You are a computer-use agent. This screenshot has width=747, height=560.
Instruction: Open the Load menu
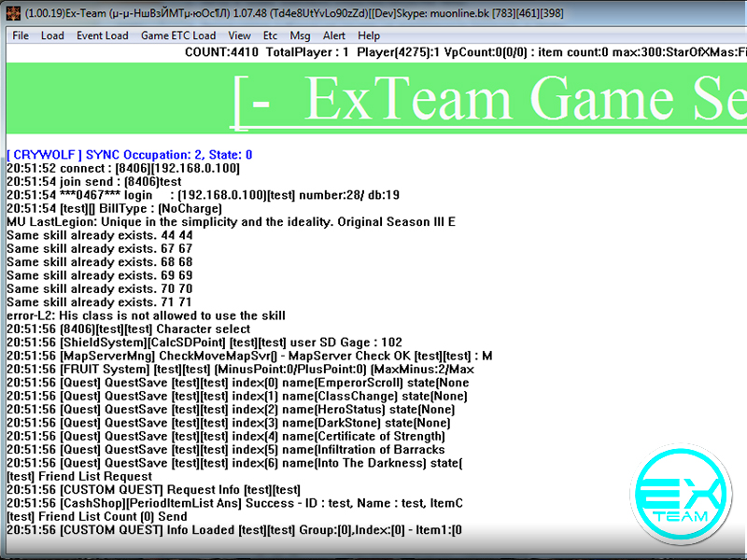(x=52, y=35)
